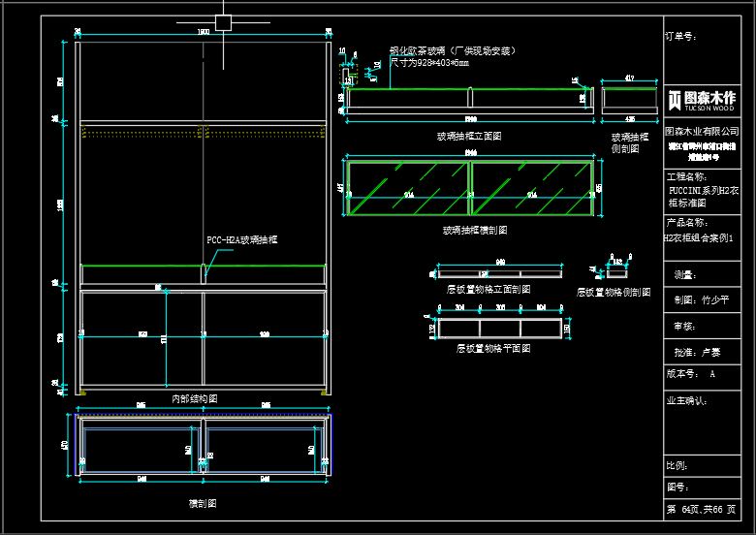Click the tempered glass size note 928*403*5mm
The width and height of the screenshot is (756, 535).
[429, 62]
